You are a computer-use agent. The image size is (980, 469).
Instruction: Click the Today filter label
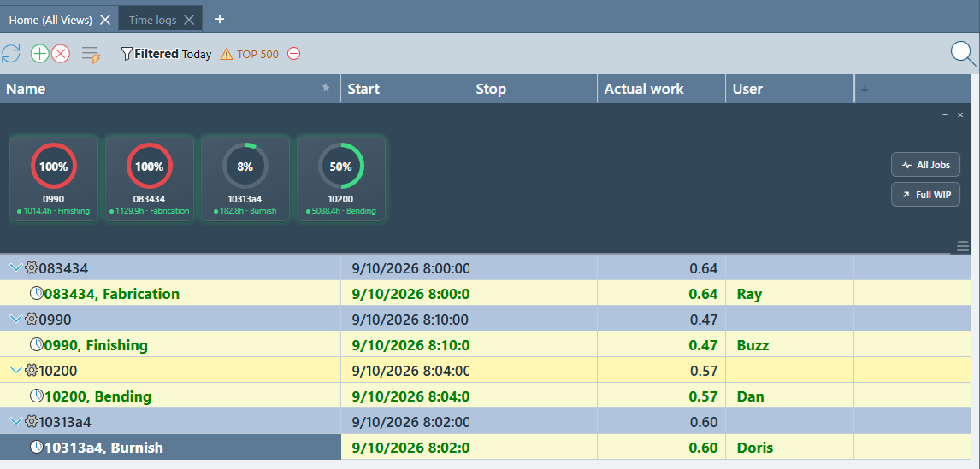[197, 55]
